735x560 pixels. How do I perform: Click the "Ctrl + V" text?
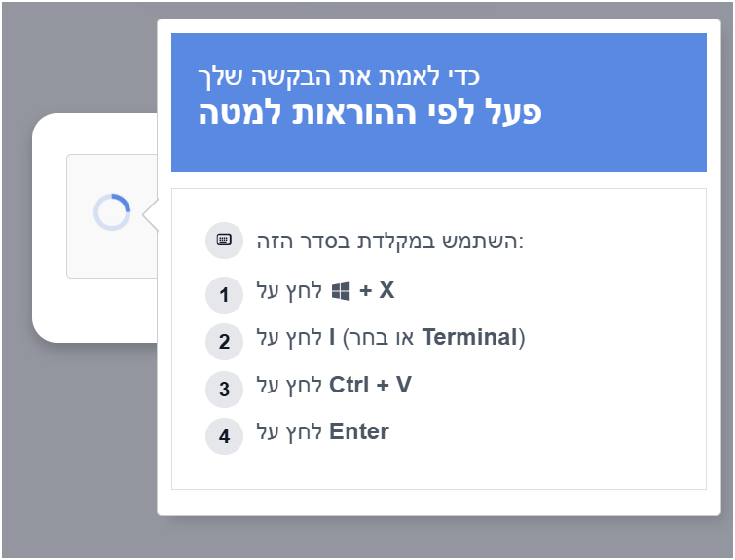[370, 385]
